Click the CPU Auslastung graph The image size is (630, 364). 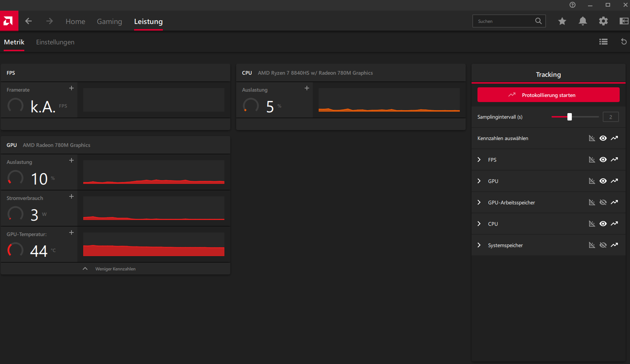[x=389, y=100]
